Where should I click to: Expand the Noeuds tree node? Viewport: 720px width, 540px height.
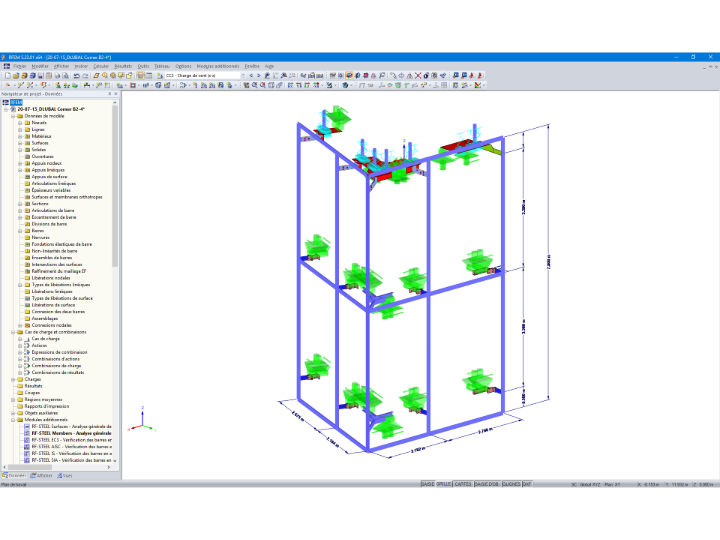(20, 123)
